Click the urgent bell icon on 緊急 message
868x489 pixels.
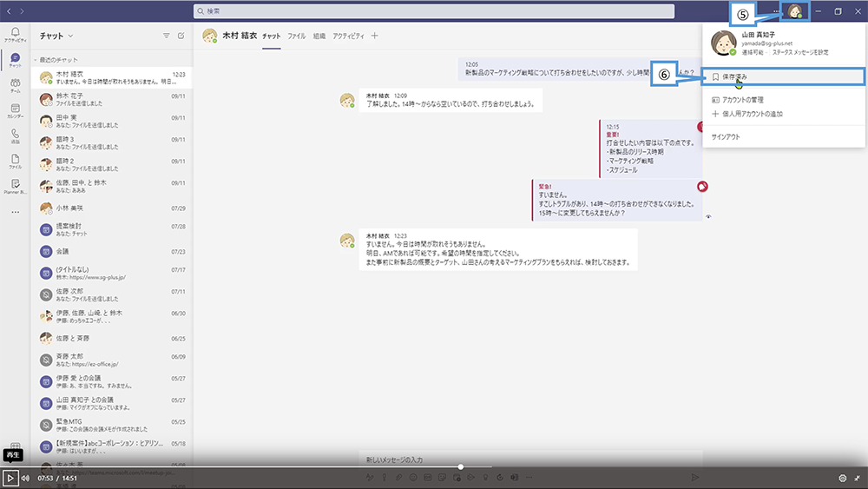pos(702,187)
